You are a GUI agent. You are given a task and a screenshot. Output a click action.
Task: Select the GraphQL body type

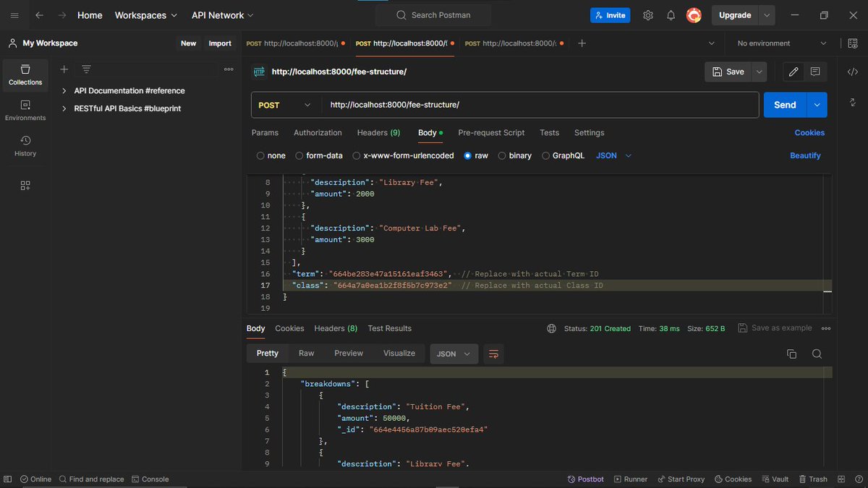click(563, 155)
